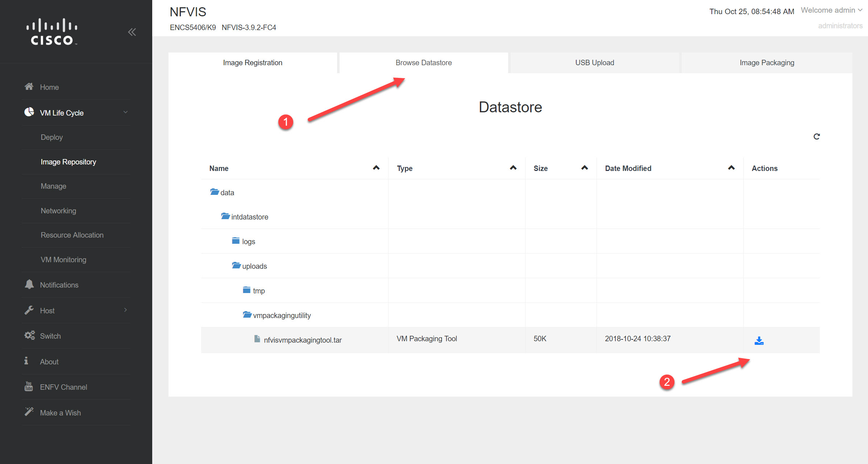The height and width of the screenshot is (464, 868).
Task: Click the Make a Wish wand icon
Action: [x=29, y=411]
